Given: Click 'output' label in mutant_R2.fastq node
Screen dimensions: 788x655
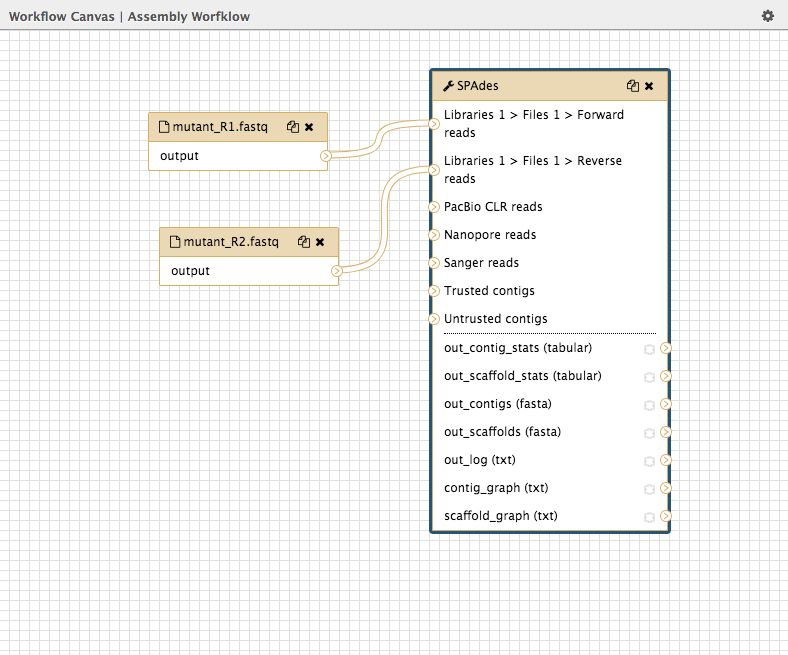Looking at the screenshot, I should coord(190,271).
